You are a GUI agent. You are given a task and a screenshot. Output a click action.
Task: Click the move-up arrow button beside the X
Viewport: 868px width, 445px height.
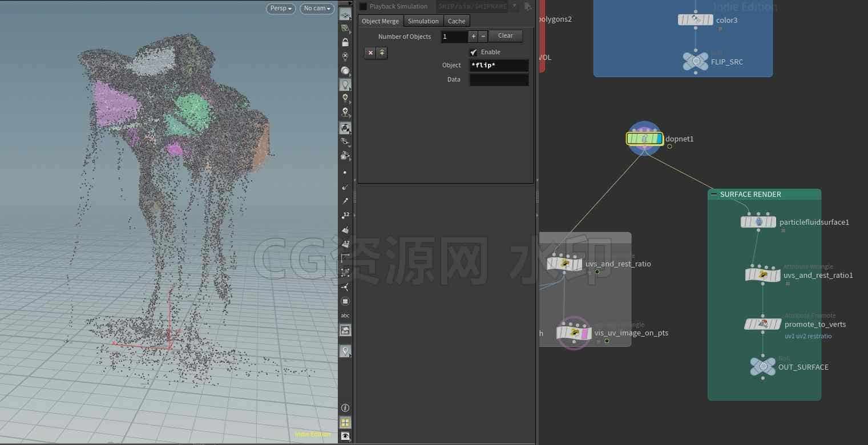pos(382,52)
